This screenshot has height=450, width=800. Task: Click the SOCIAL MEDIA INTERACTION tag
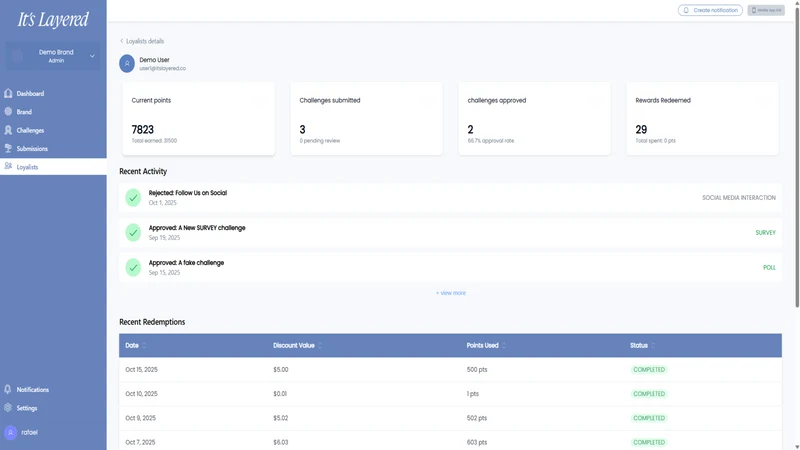coord(739,197)
